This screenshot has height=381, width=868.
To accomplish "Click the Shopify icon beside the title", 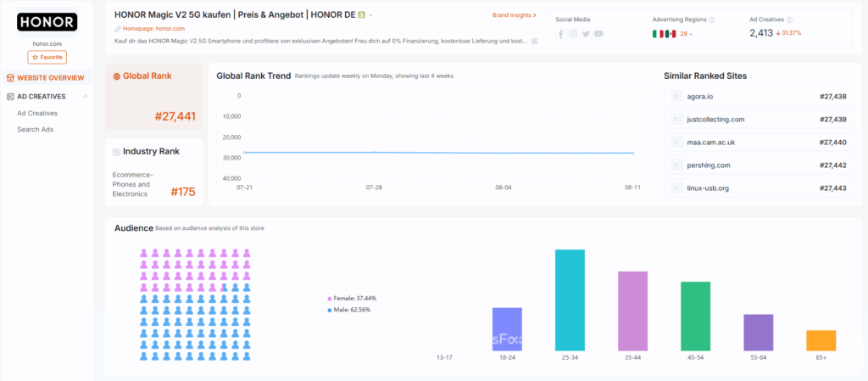I will click(361, 15).
